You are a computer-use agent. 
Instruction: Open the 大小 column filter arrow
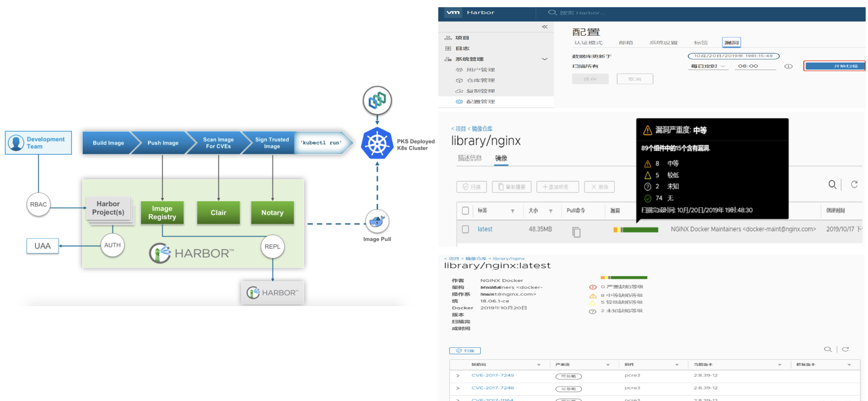tap(551, 211)
